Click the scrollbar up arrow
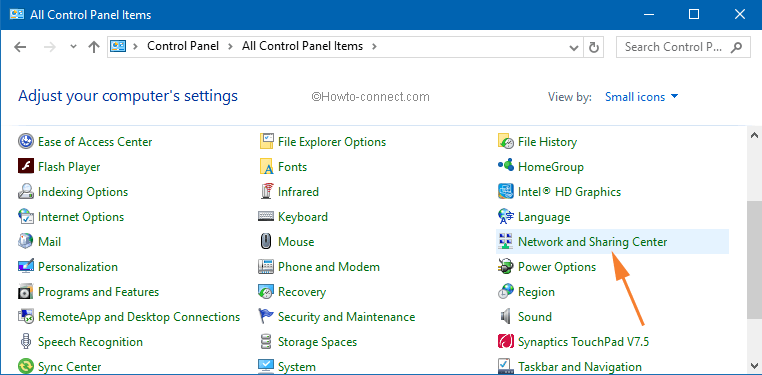This screenshot has height=375, width=762. pos(754,135)
